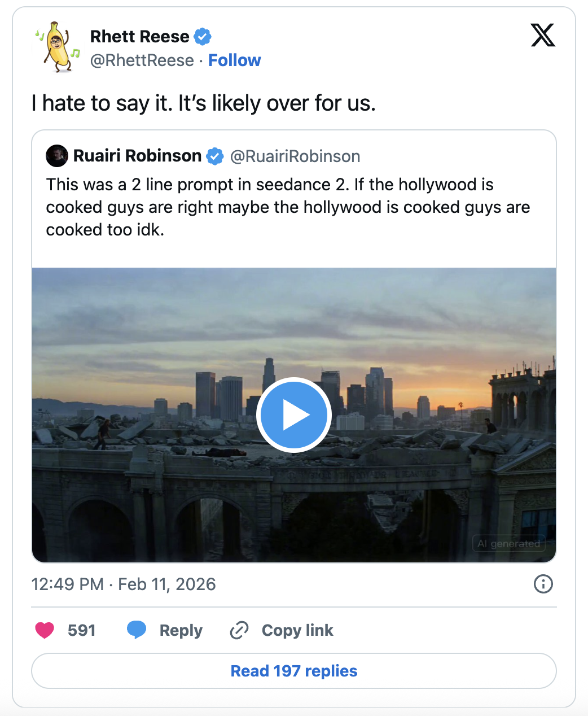Click Ruairi Robinson's small profile avatar

tap(57, 156)
